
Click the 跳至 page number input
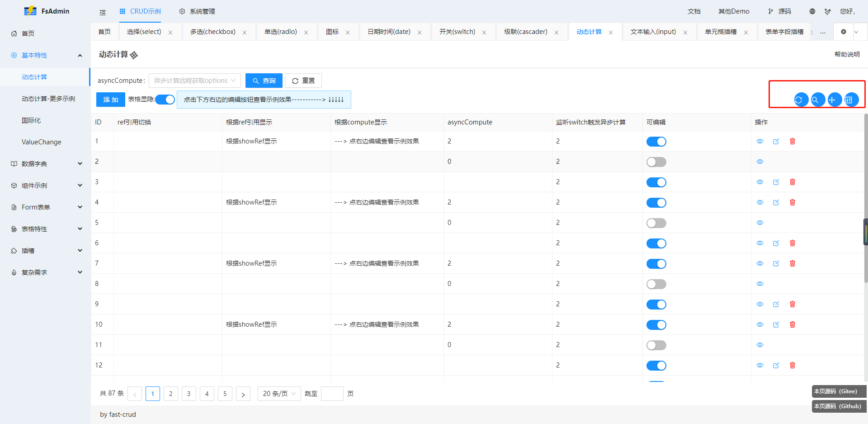[x=332, y=394]
